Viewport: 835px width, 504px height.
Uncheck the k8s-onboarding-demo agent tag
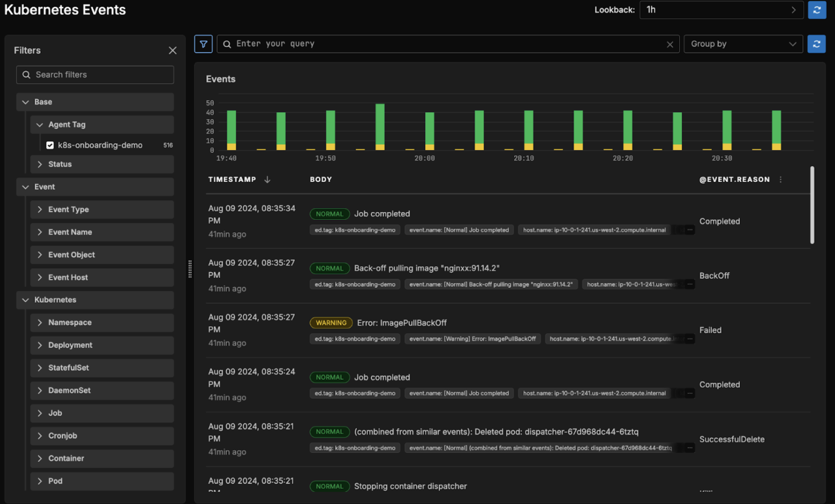pyautogui.click(x=50, y=145)
